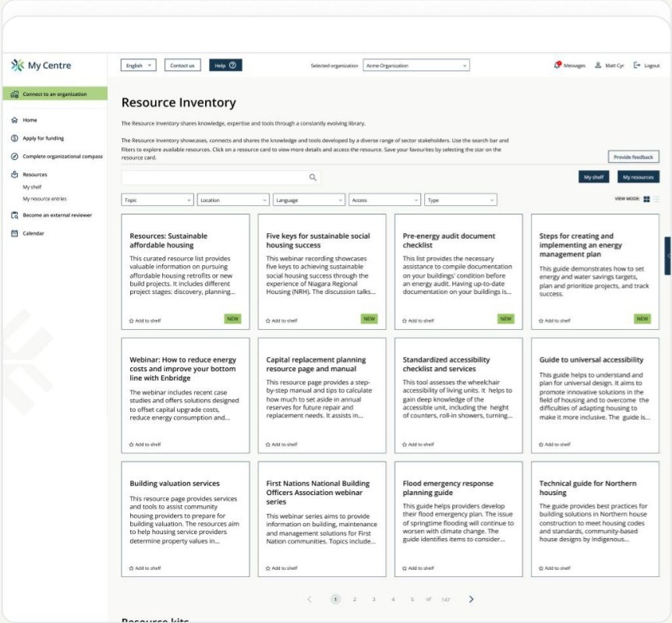Viewport: 672px width, 623px height.
Task: Expand the Location filter dropdown
Action: tap(233, 200)
